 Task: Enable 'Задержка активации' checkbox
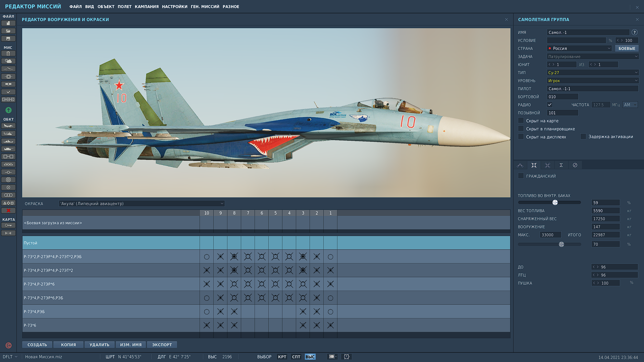click(583, 136)
